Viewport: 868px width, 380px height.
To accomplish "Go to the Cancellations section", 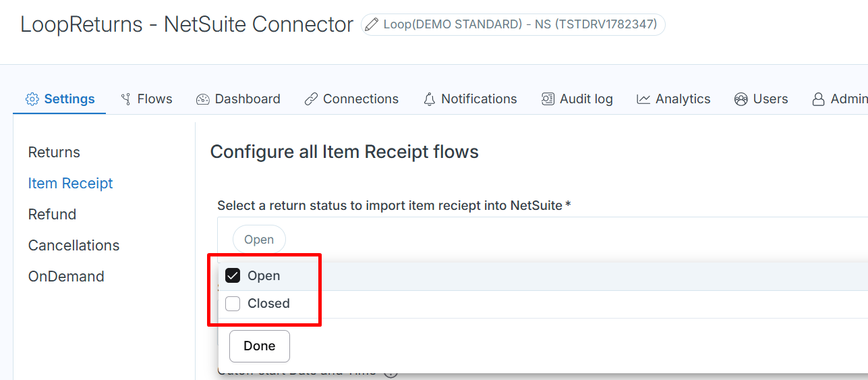I will pos(74,246).
